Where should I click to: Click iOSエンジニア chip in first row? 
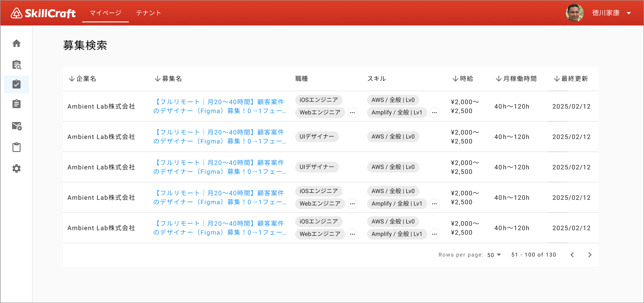[x=319, y=100]
